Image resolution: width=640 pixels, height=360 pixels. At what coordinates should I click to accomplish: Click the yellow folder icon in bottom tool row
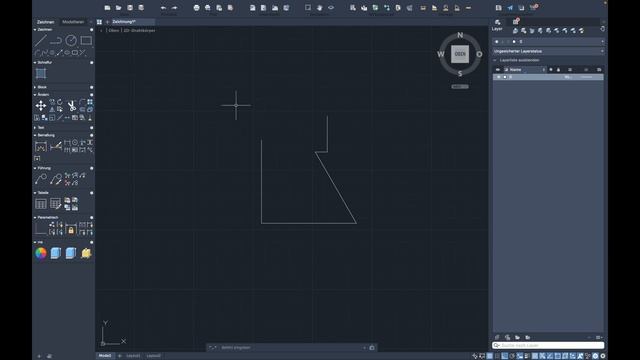pos(86,253)
